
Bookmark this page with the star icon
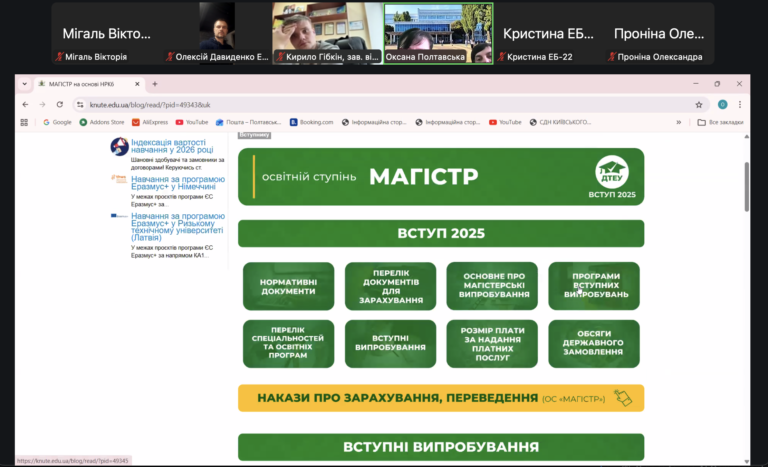(699, 104)
